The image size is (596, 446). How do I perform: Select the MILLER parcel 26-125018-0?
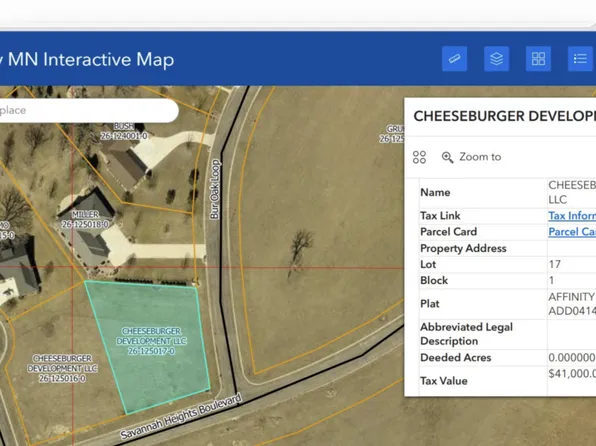click(x=86, y=219)
